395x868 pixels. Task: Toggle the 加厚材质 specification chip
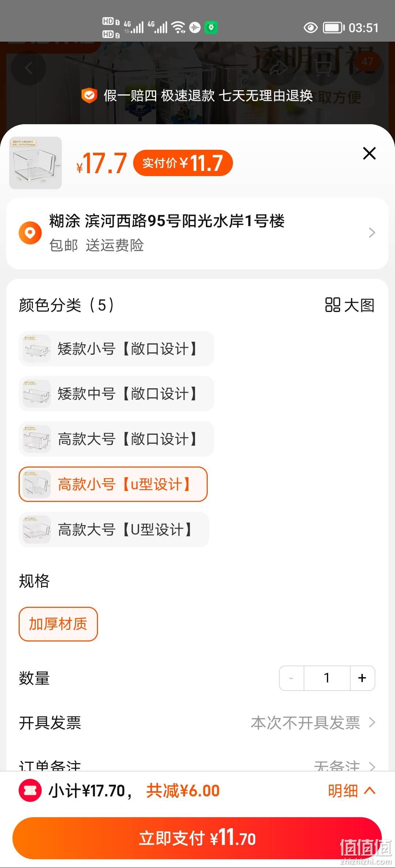point(58,624)
